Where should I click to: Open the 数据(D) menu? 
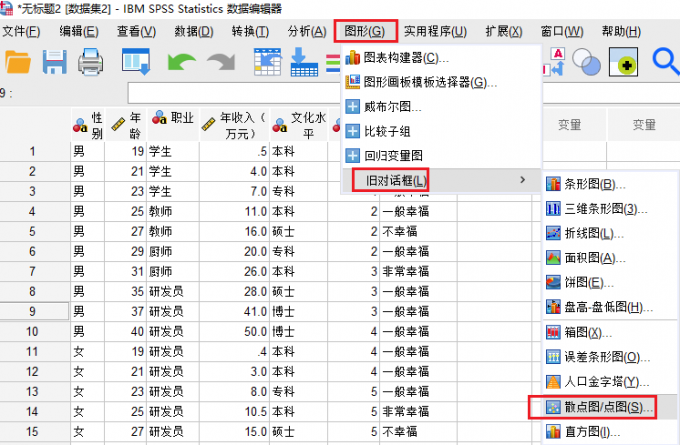(193, 31)
